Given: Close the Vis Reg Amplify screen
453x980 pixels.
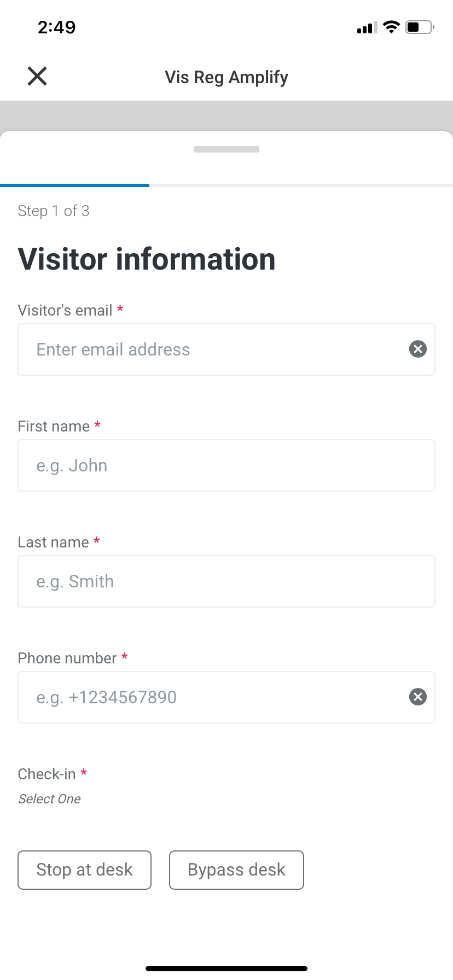Looking at the screenshot, I should 37,76.
